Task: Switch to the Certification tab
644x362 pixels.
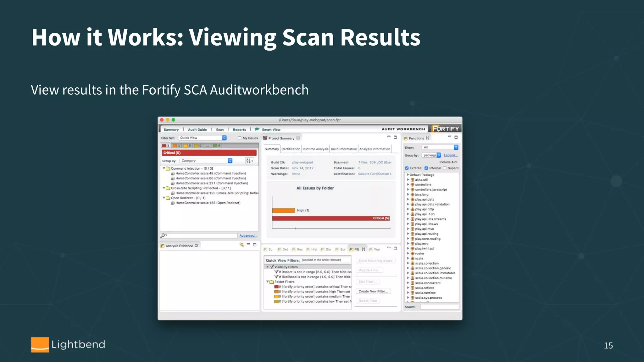Action: 291,149
